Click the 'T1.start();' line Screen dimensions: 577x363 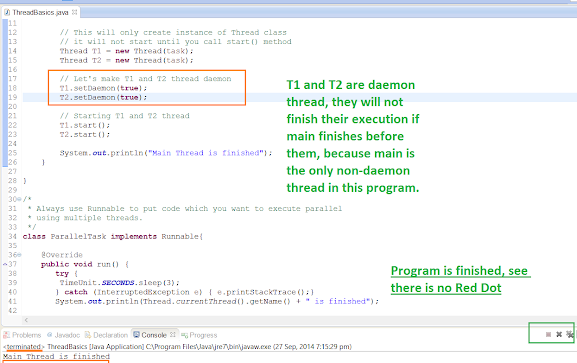point(85,125)
